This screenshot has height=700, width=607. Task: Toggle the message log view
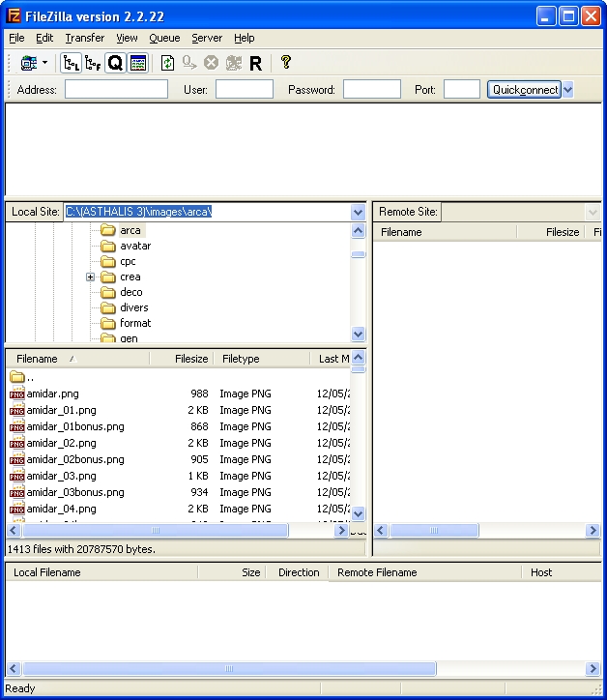138,63
